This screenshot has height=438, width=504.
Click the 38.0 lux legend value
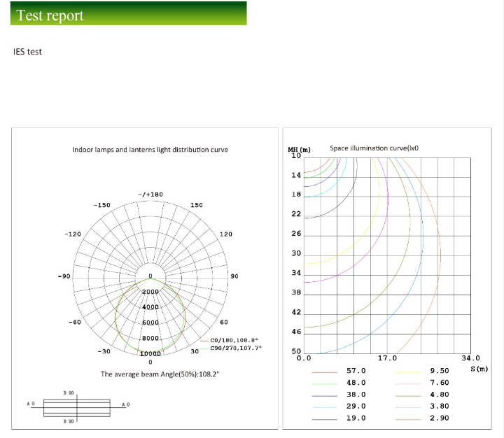click(x=356, y=395)
